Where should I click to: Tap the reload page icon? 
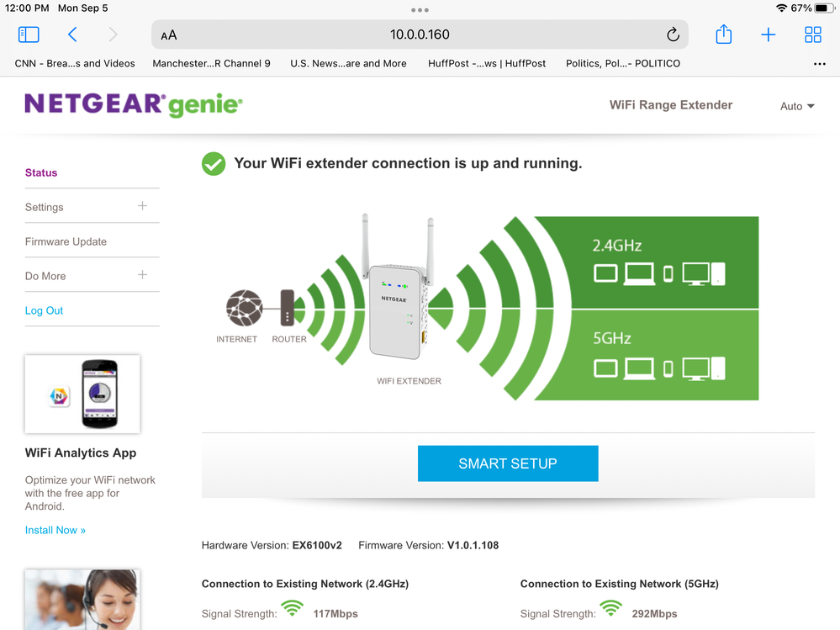(x=673, y=34)
